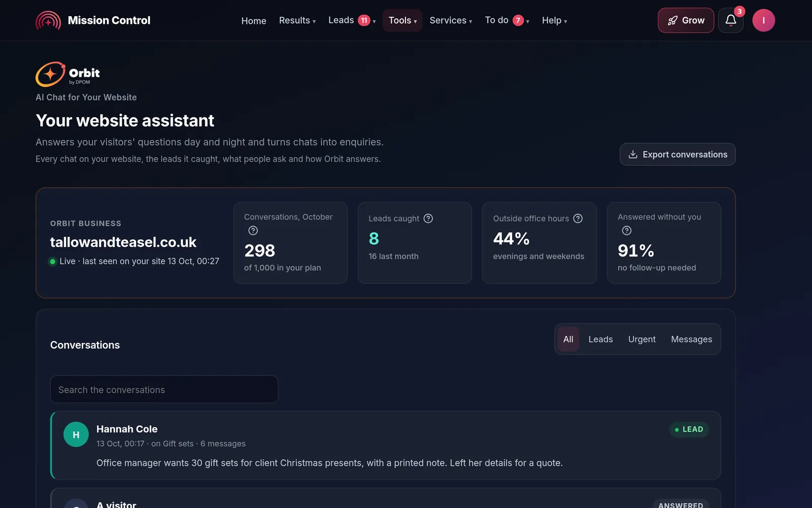Click 'AI Chat for Your Website' tagline
812x508 pixels.
86,97
